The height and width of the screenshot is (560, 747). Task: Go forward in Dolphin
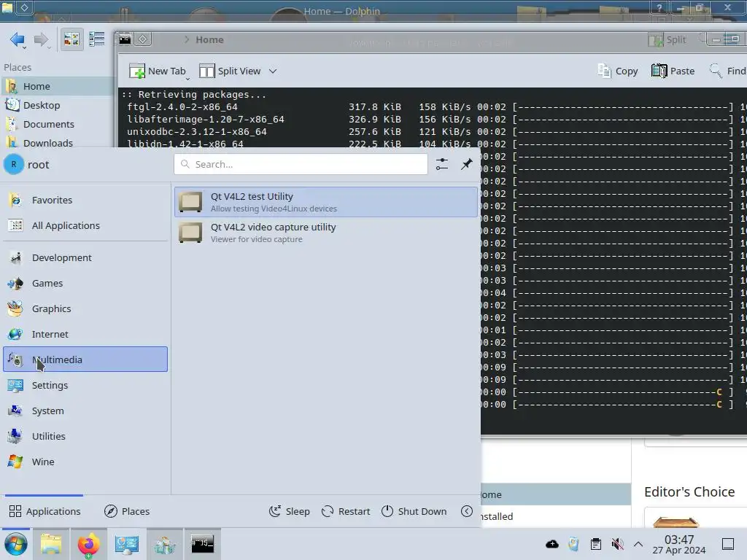[x=42, y=39]
